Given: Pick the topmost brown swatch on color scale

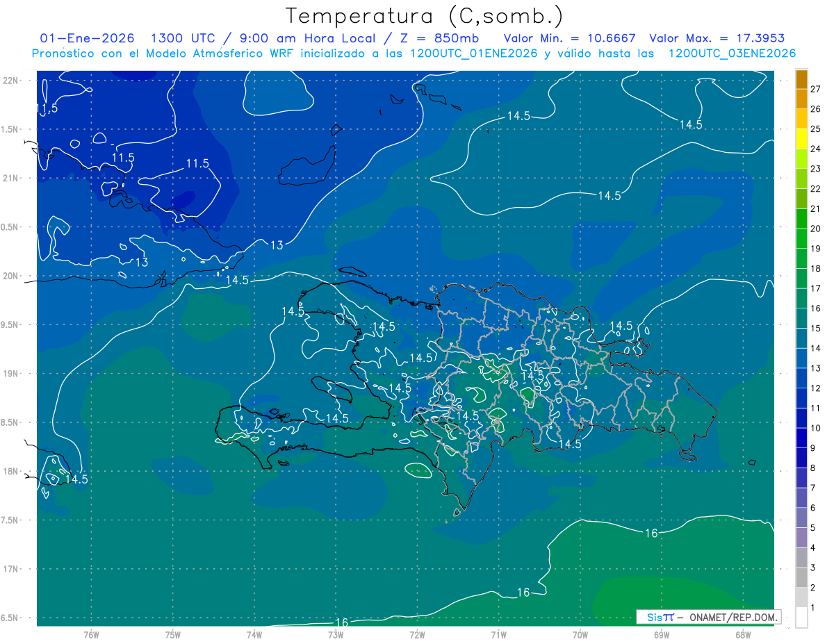Looking at the screenshot, I should point(801,79).
